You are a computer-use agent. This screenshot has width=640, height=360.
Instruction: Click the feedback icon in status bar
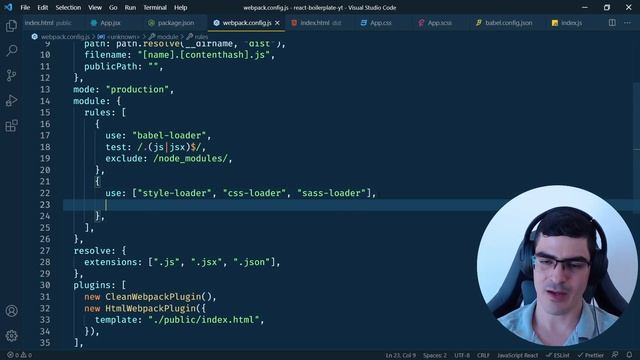[x=615, y=355]
